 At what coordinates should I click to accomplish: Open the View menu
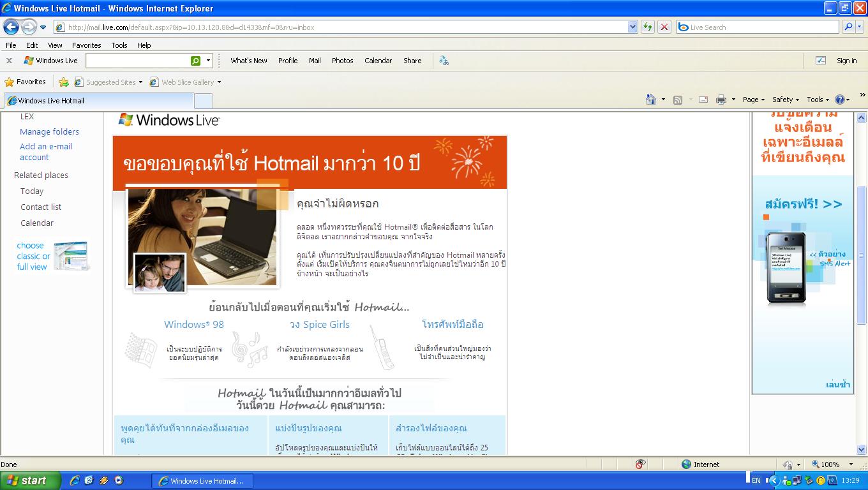click(55, 45)
